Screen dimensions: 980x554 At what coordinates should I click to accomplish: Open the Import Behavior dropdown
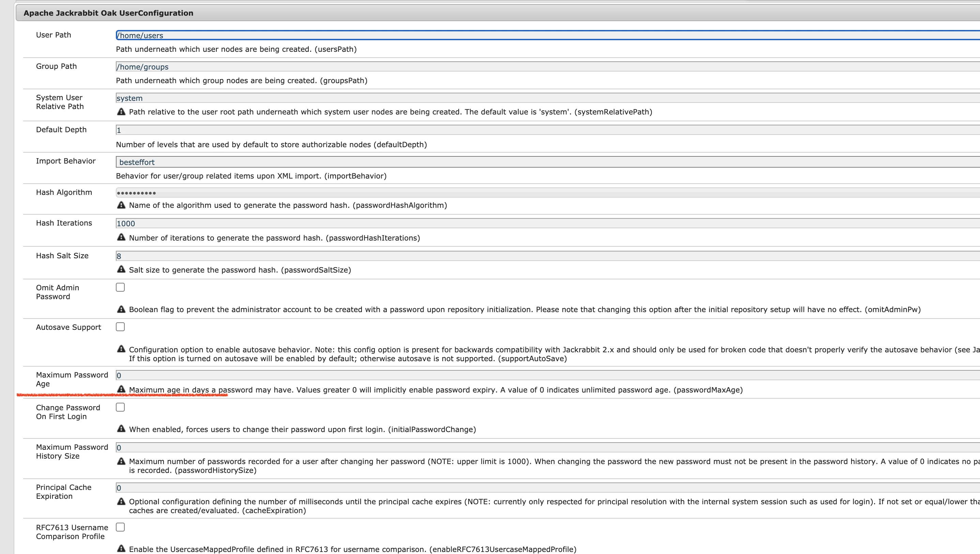533,162
